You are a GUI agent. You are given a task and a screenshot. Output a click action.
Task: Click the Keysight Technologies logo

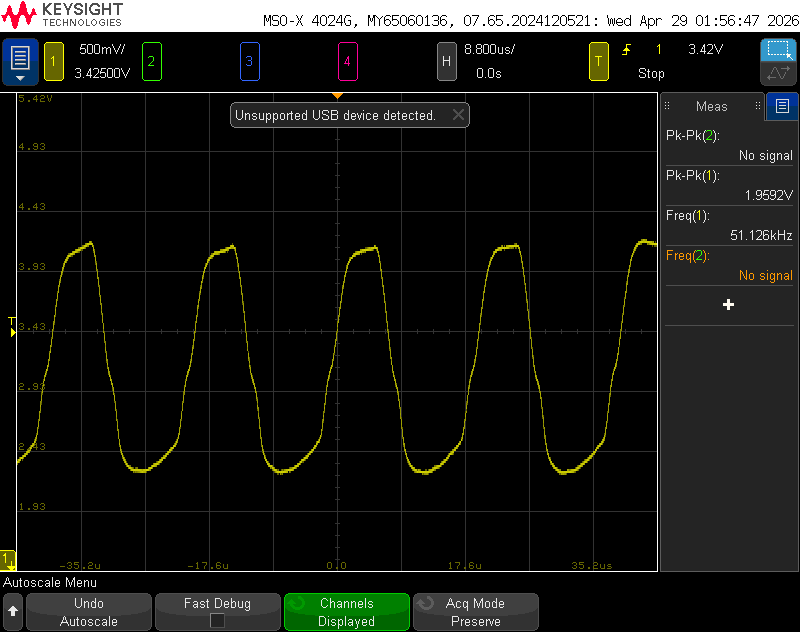[x=62, y=15]
